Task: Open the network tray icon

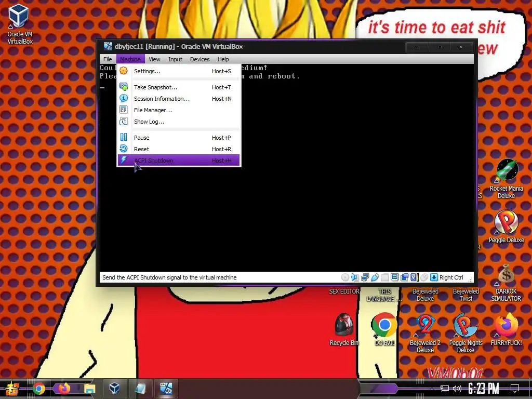Action: pos(444,389)
